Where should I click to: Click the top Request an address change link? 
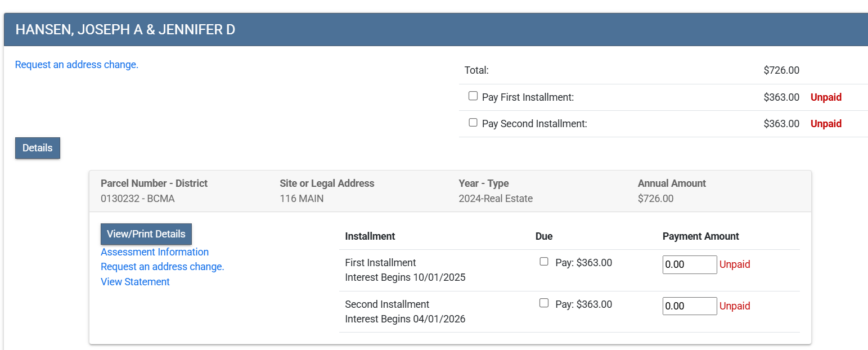pyautogui.click(x=77, y=65)
